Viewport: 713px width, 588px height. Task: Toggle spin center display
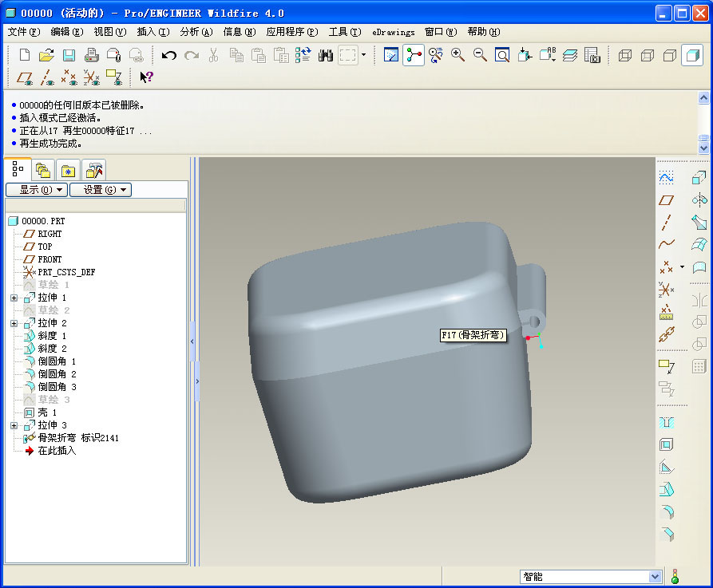coord(414,55)
